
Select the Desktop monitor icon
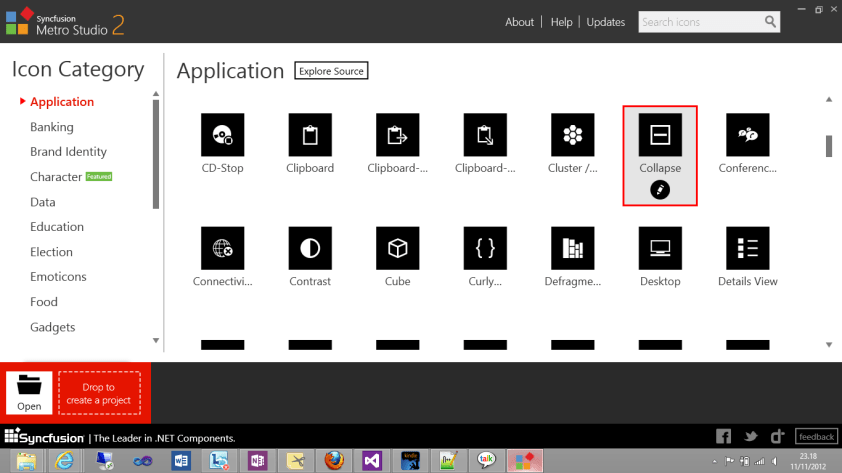point(660,247)
